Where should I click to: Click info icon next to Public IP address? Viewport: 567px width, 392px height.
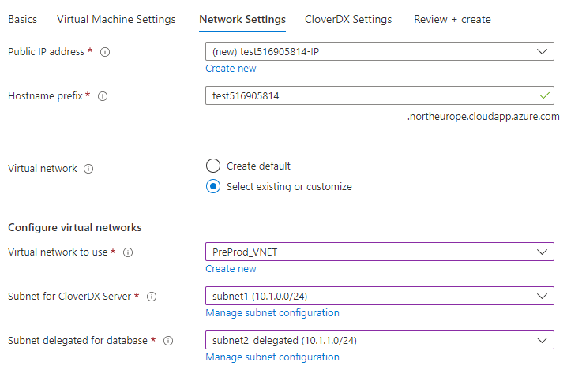pyautogui.click(x=105, y=52)
